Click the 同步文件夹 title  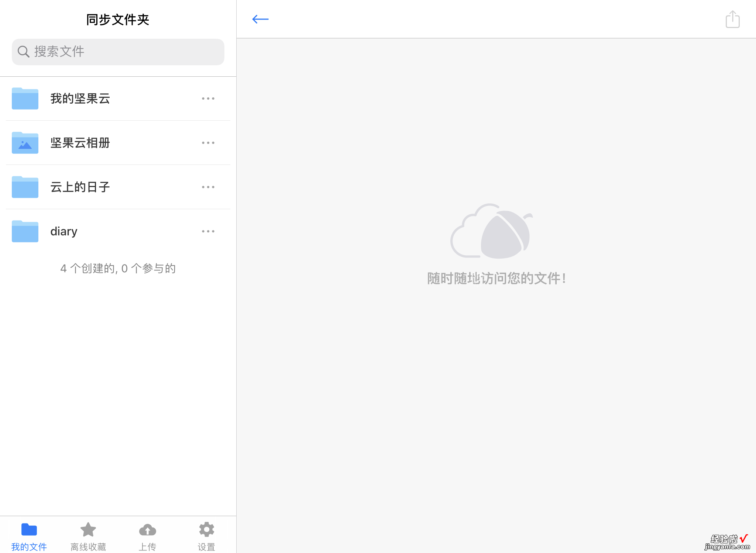tap(118, 20)
